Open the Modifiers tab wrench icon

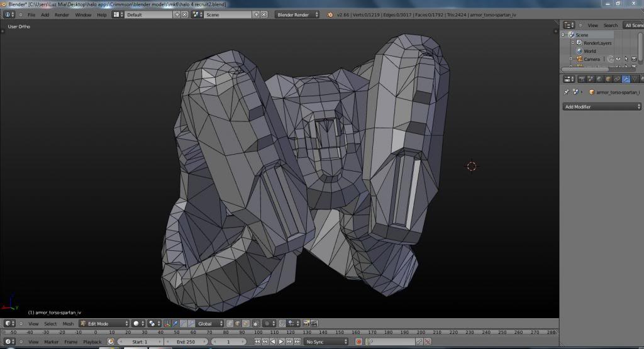point(626,79)
